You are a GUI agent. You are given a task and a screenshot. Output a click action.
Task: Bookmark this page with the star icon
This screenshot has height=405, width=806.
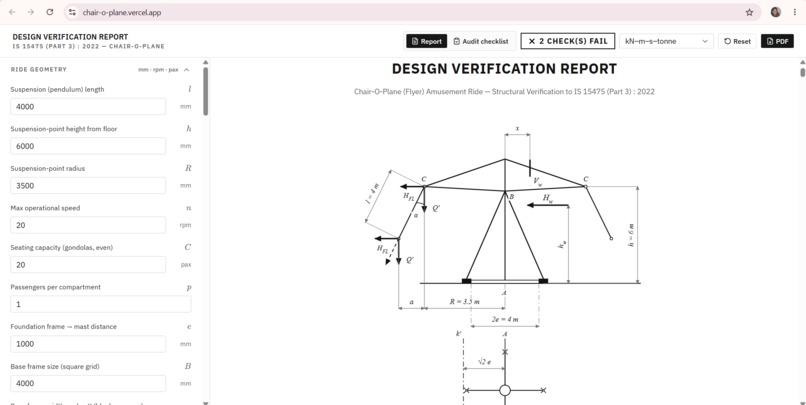click(749, 12)
